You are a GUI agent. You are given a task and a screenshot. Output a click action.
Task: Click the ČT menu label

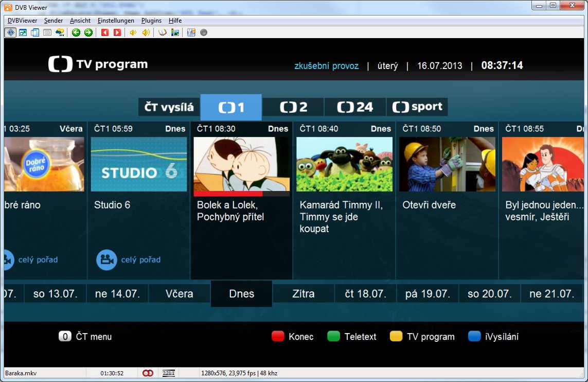pos(94,337)
